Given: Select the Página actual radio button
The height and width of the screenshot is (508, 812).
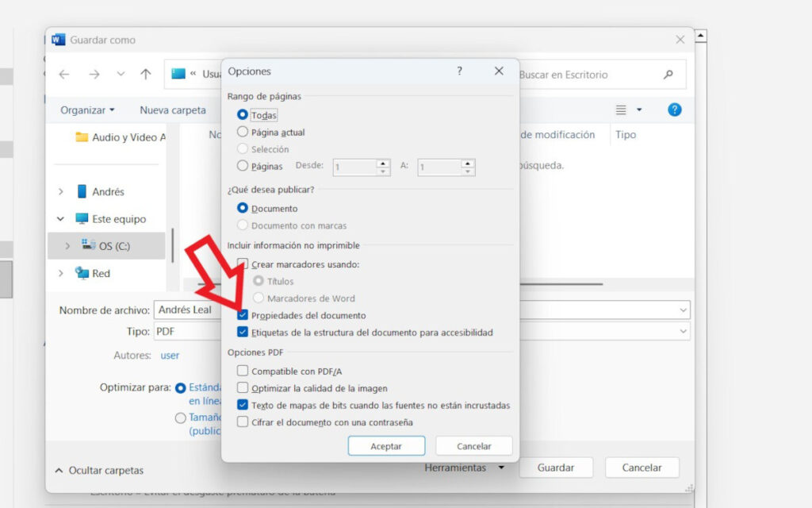Looking at the screenshot, I should coord(243,132).
